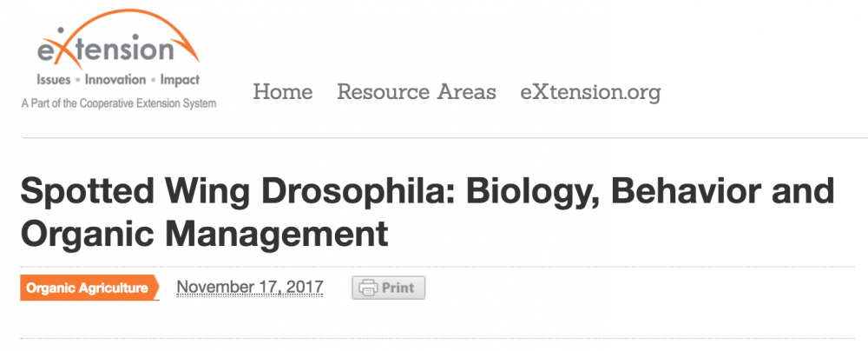
Task: Click the word 'Innovation' under logo
Action: 115,80
